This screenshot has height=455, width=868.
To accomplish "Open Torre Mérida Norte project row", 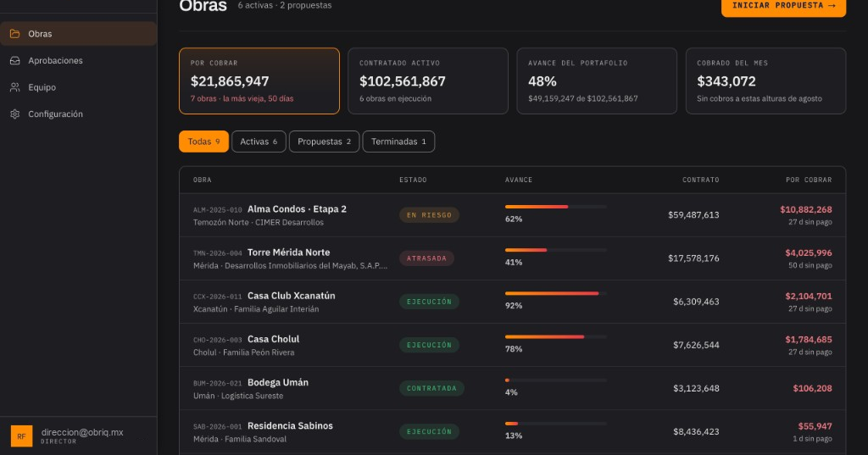I will [x=513, y=258].
